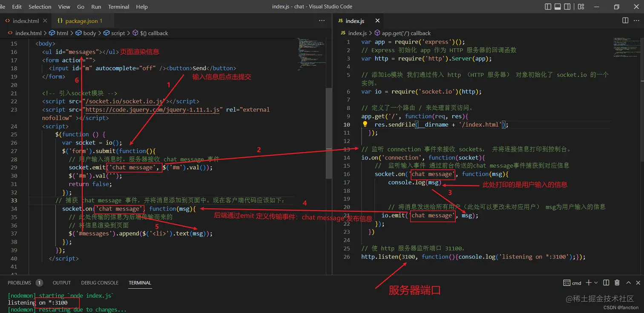Open More Actions in the left editor group
The image size is (644, 313).
322,20
